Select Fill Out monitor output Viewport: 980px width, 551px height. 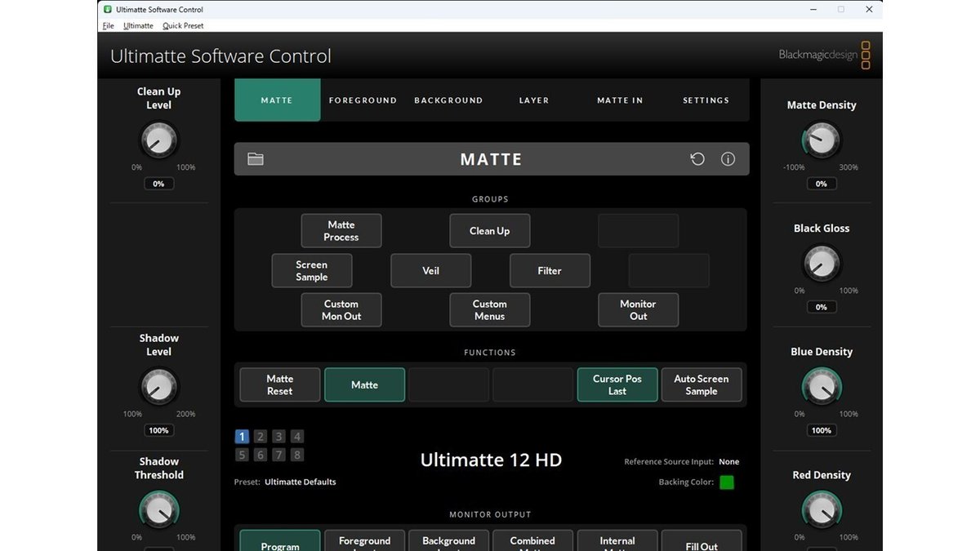point(702,540)
